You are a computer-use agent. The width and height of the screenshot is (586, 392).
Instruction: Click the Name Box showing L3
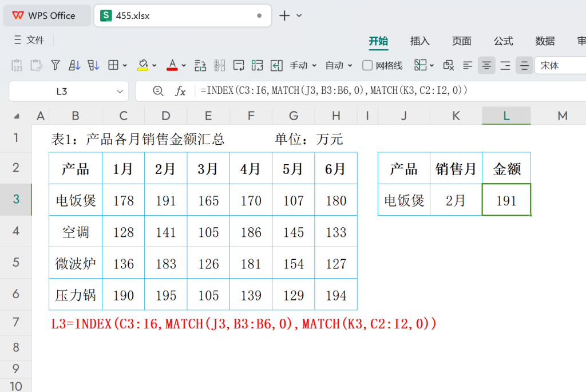[x=62, y=91]
